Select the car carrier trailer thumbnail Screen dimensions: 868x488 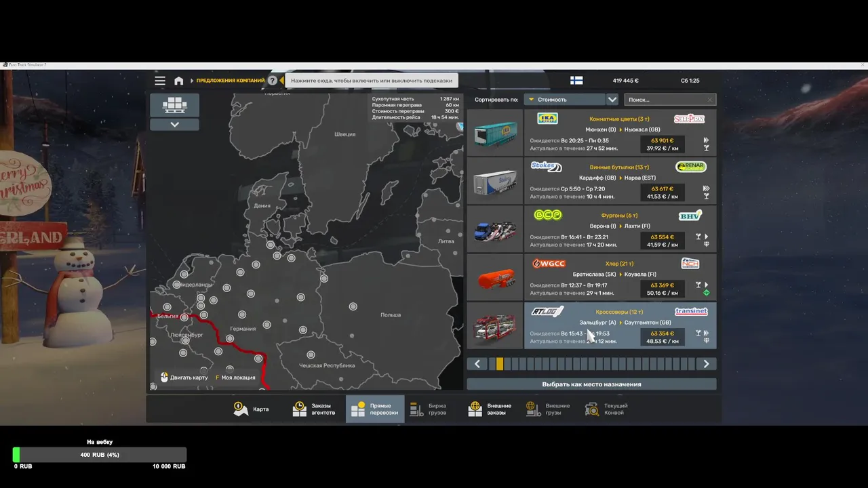pos(495,325)
